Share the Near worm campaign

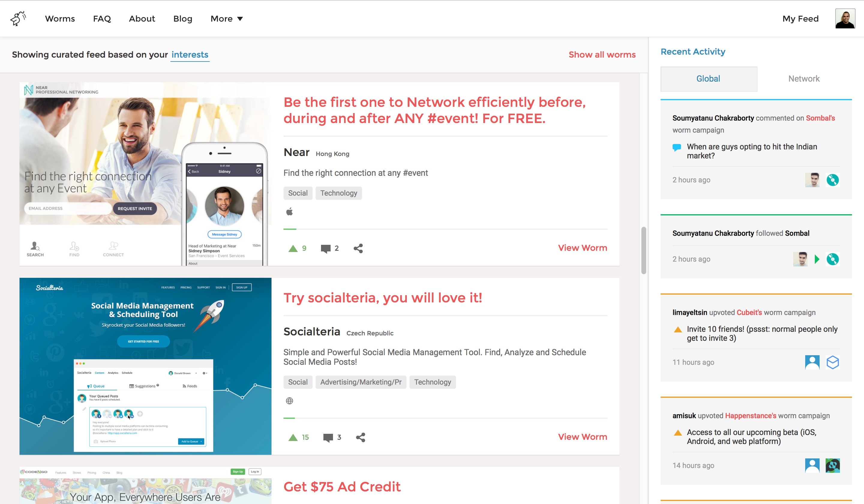point(358,248)
